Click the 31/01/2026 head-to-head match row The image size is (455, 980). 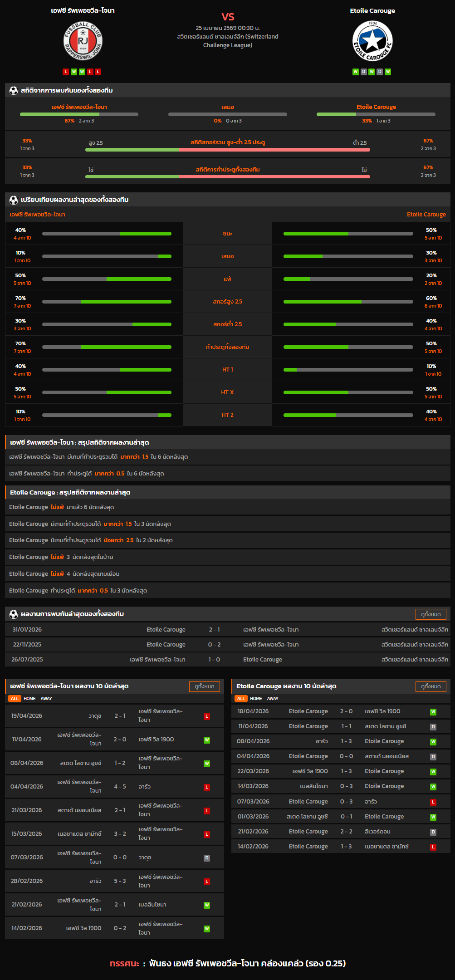click(227, 630)
